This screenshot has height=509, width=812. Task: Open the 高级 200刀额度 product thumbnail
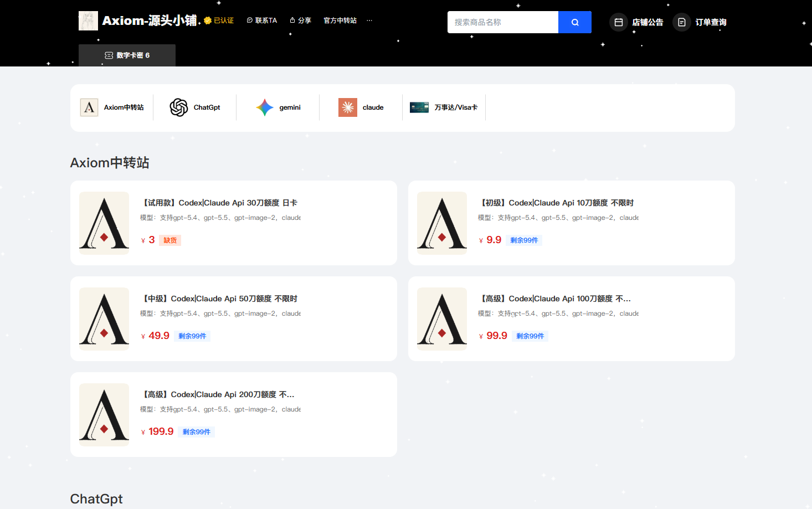point(104,415)
